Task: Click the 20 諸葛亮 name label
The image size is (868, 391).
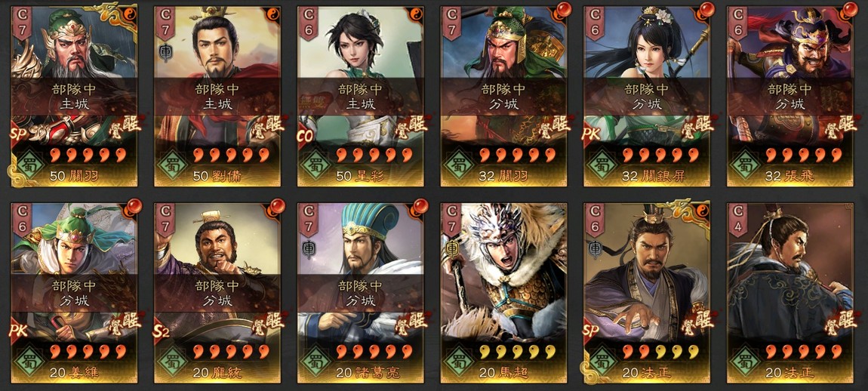Action: click(368, 373)
